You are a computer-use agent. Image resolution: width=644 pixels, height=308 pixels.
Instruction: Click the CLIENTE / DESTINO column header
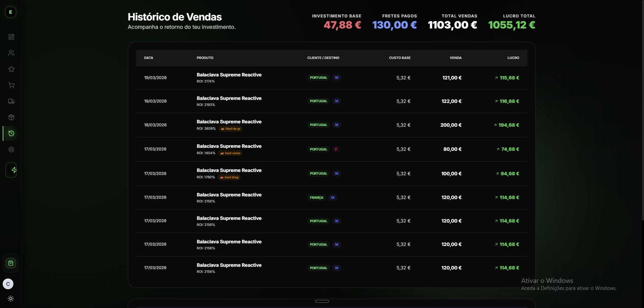(323, 58)
